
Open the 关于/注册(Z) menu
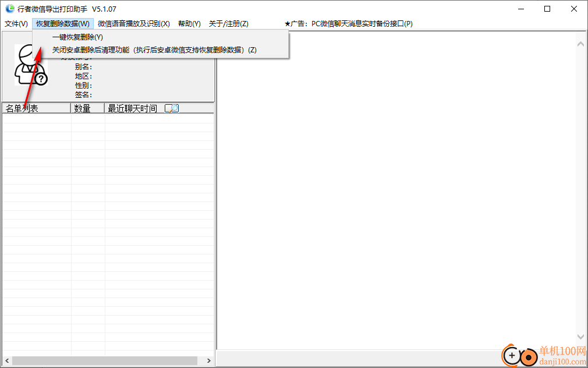coord(228,24)
